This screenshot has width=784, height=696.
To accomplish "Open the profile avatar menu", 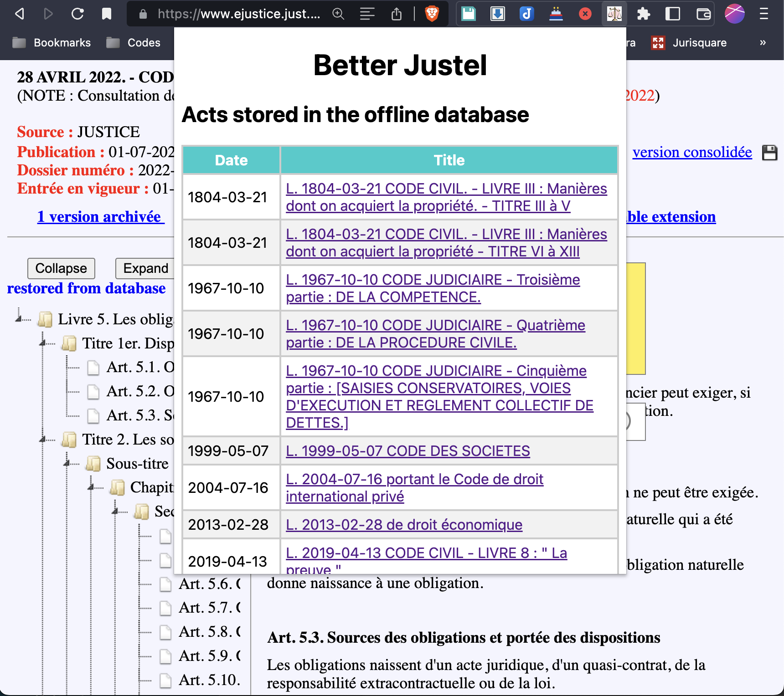I will point(735,14).
